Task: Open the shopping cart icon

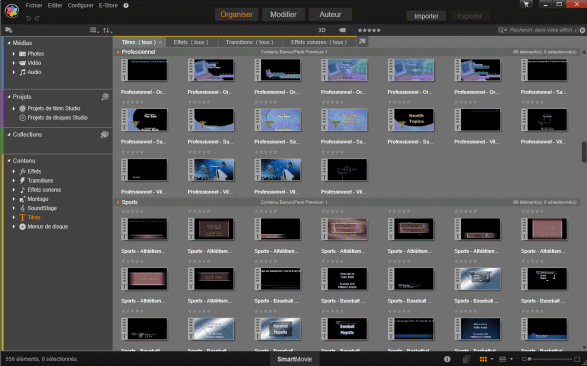Action: pyautogui.click(x=526, y=4)
